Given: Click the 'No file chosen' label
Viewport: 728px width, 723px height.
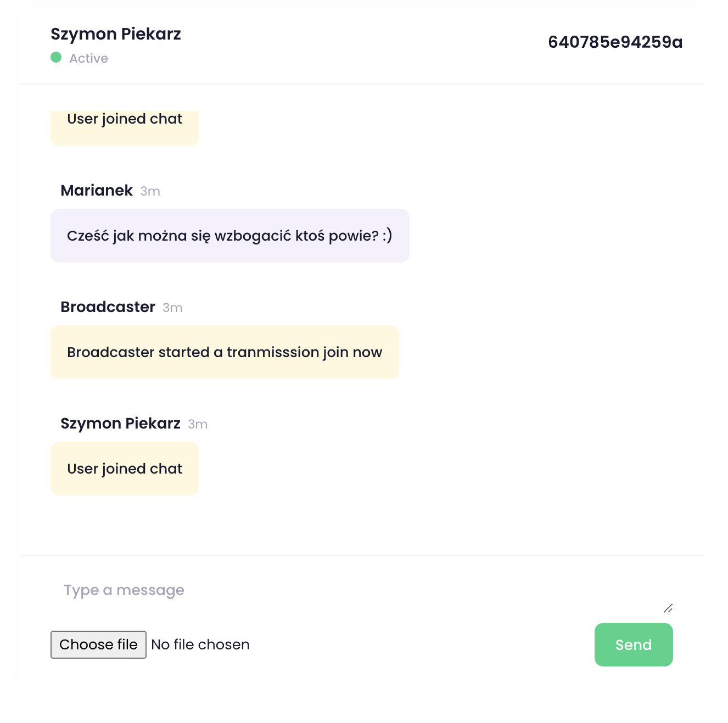Looking at the screenshot, I should coord(200,644).
